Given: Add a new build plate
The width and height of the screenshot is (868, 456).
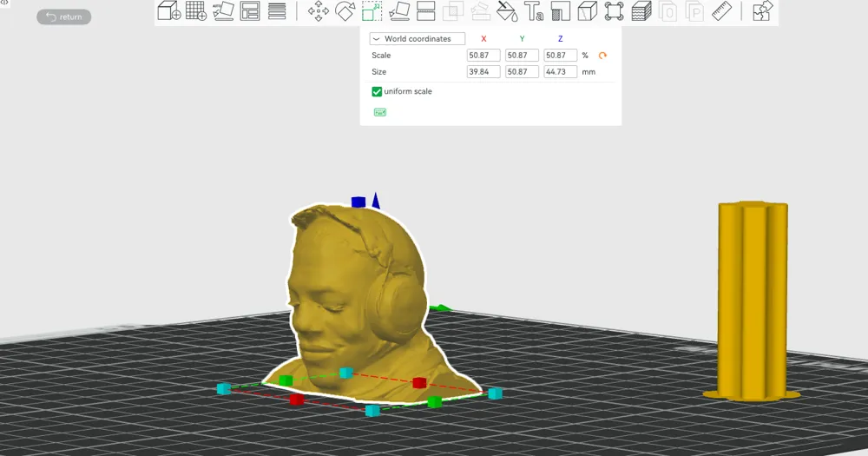Looking at the screenshot, I should pos(196,10).
